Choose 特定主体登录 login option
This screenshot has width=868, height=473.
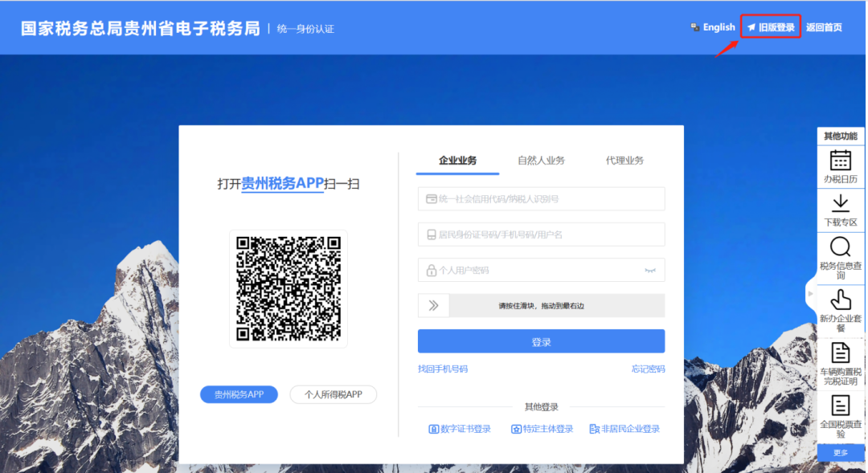tap(542, 429)
